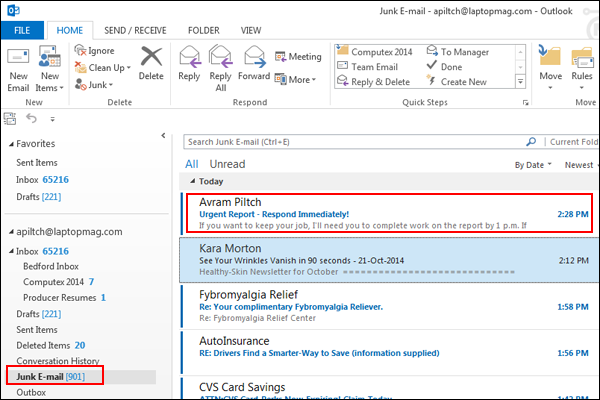Open Inbox 65216 under Favorites

click(x=42, y=180)
